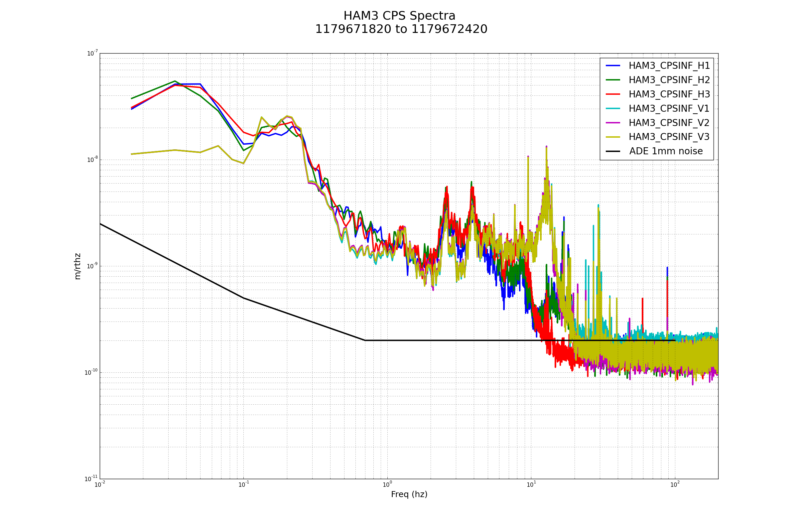Select the HAM3_CPSINF_H1 legend label
Image resolution: width=798 pixels, height=532 pixels.
669,66
